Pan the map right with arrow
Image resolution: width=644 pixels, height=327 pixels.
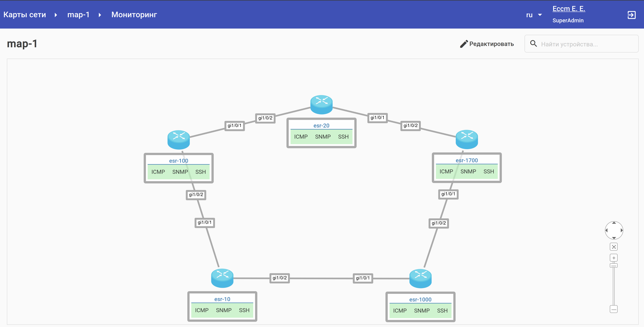pyautogui.click(x=621, y=230)
